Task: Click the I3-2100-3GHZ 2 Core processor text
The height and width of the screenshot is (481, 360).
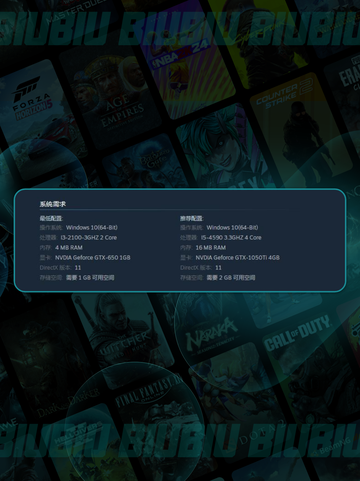Action: tap(89, 238)
